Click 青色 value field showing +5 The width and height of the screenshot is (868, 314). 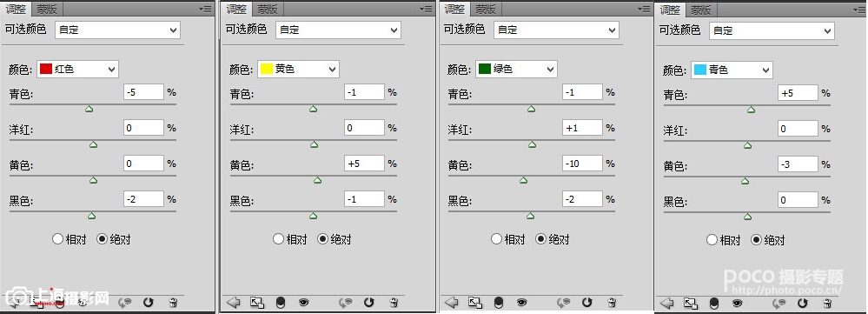[x=798, y=93]
